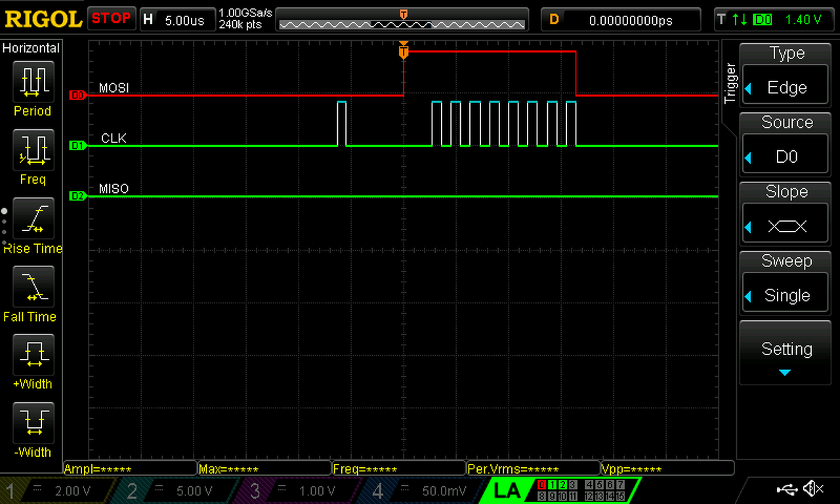Click the CLK waveform label

tap(114, 138)
